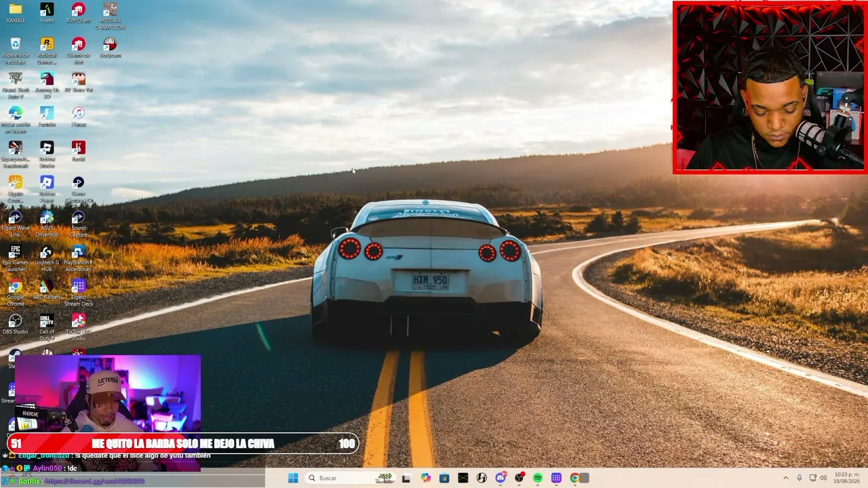The image size is (868, 488).
Task: Open the Stream Deck app in the taskbar
Action: point(557,478)
